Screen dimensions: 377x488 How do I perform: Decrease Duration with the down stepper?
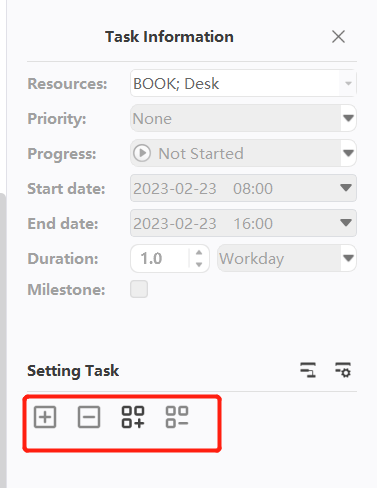click(199, 264)
